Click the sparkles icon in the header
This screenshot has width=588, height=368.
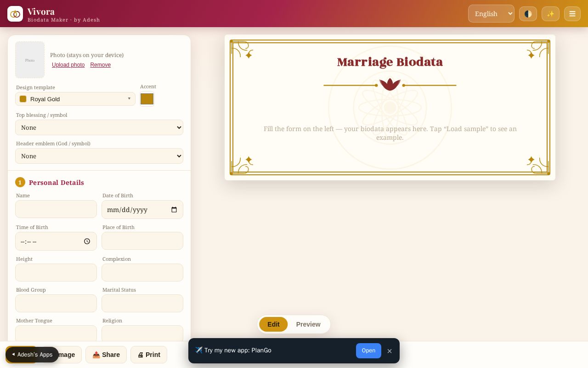(550, 14)
